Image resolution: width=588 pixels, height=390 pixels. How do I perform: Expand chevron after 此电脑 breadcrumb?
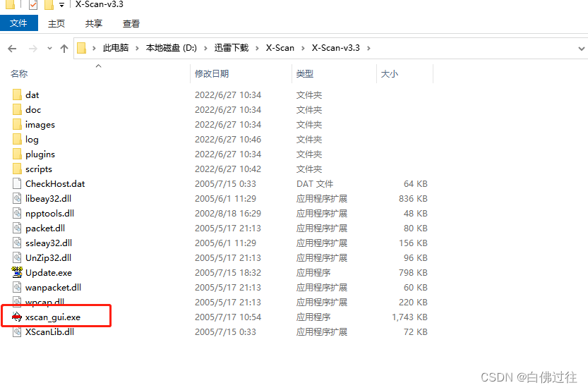[137, 48]
